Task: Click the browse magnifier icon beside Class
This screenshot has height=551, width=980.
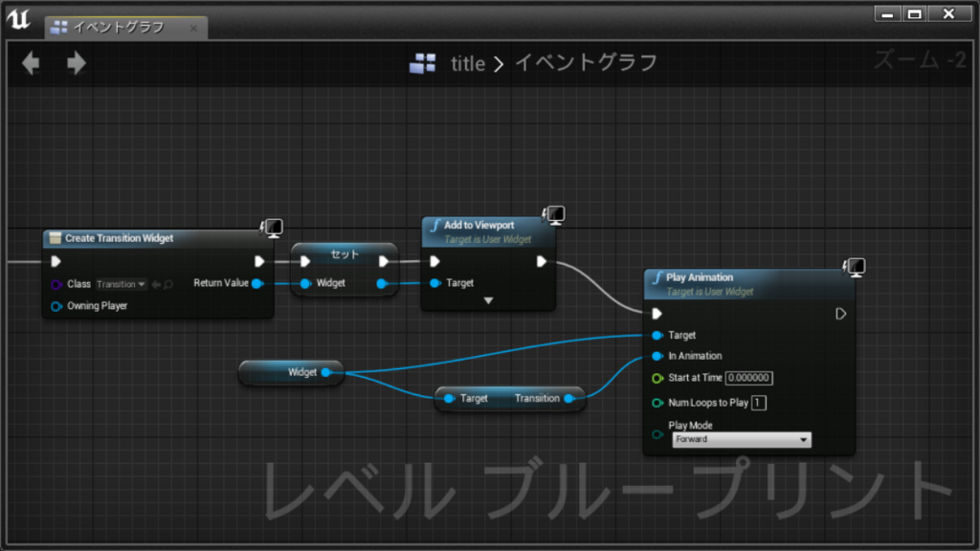Action: tap(168, 284)
